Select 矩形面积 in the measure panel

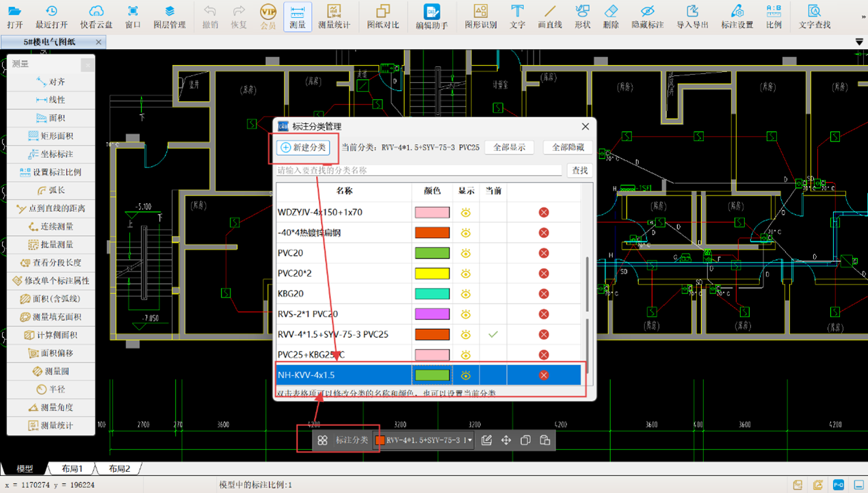[51, 136]
